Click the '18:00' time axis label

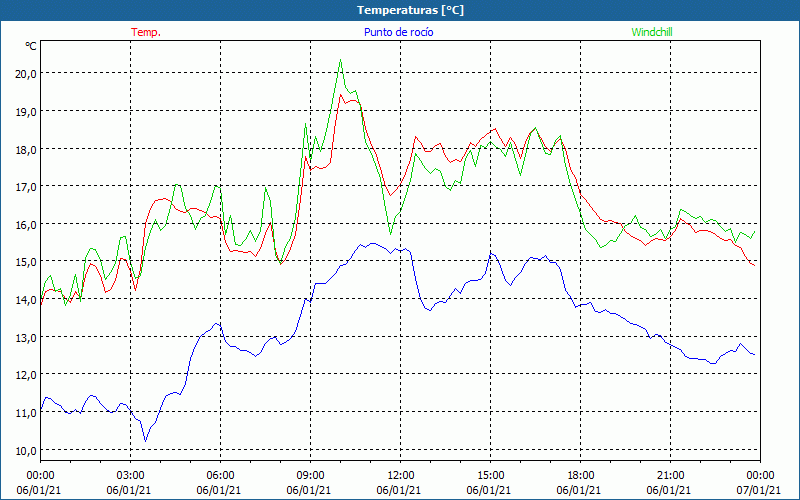coord(581,476)
